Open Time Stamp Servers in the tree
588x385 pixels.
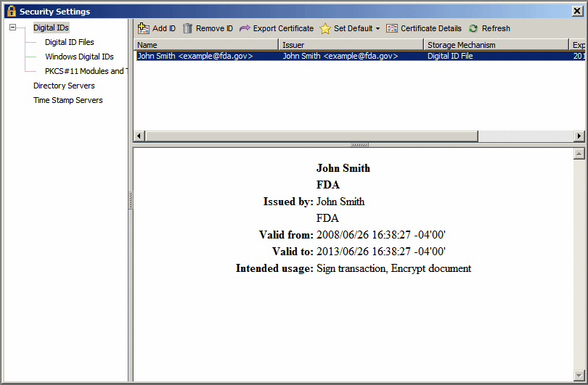(68, 100)
